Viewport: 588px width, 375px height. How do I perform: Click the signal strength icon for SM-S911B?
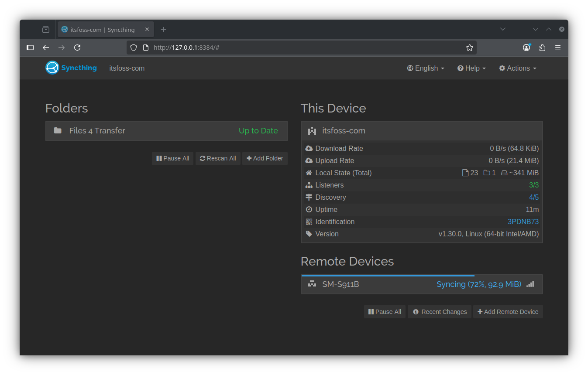pos(530,284)
